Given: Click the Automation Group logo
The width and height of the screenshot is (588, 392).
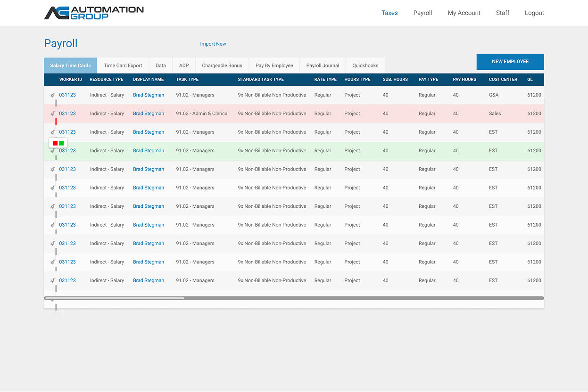Looking at the screenshot, I should coord(94,13).
